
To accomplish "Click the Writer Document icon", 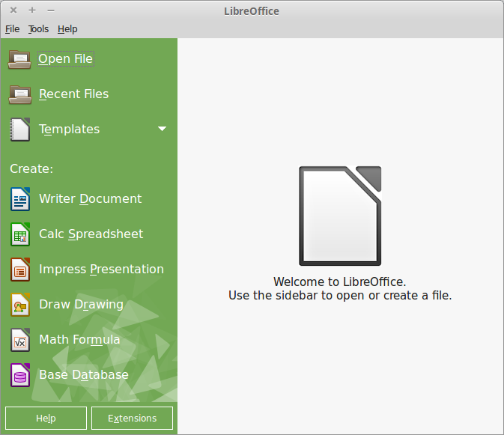I will point(20,199).
